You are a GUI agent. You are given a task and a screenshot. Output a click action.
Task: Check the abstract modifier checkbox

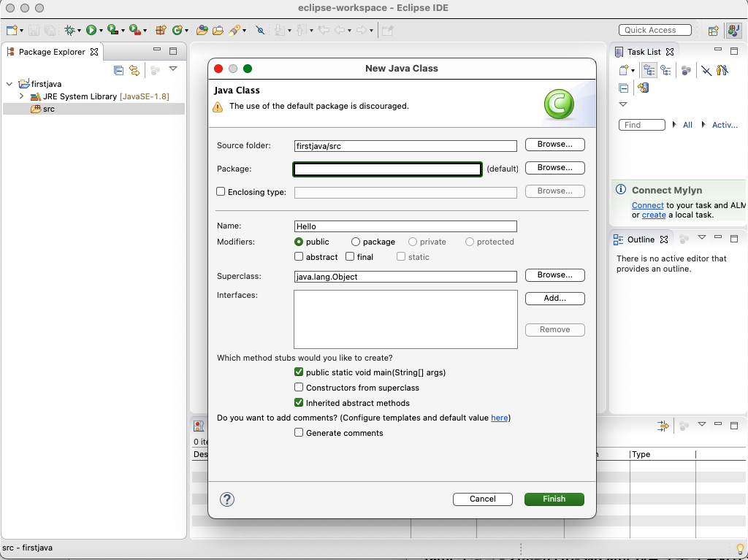pyautogui.click(x=299, y=256)
